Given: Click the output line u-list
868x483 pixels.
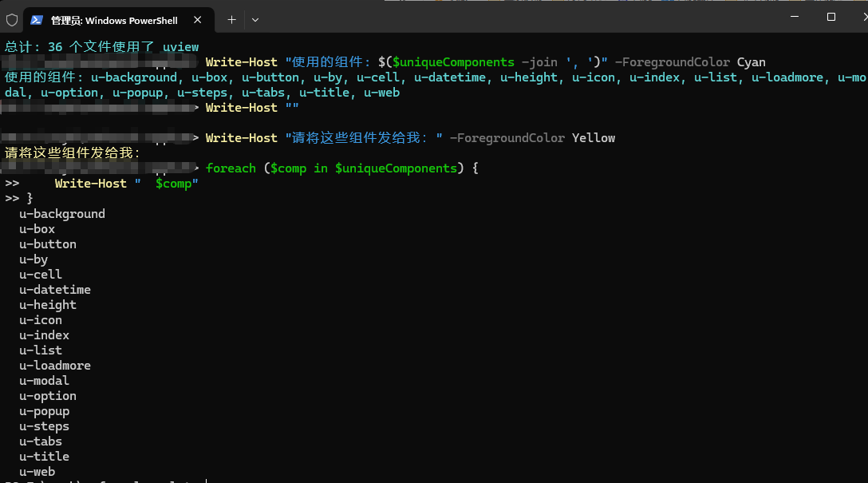Looking at the screenshot, I should tap(41, 350).
